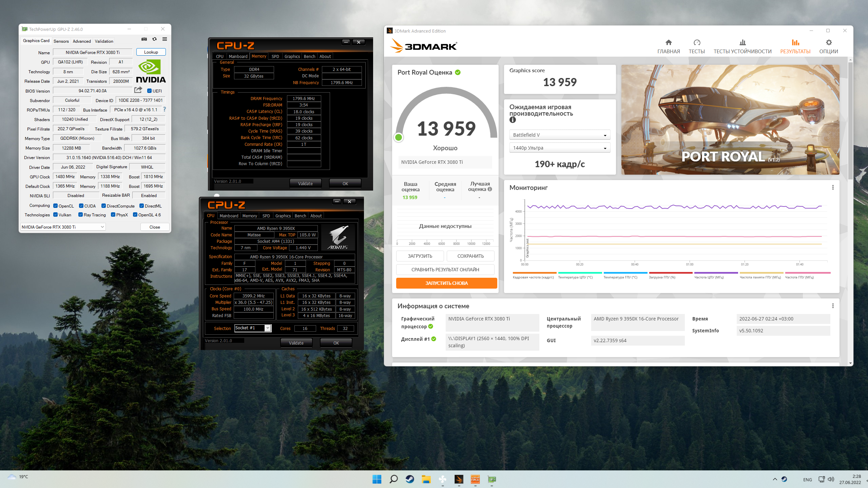Click CPU-Z taskbar icon
The width and height of the screenshot is (868, 488).
click(475, 479)
